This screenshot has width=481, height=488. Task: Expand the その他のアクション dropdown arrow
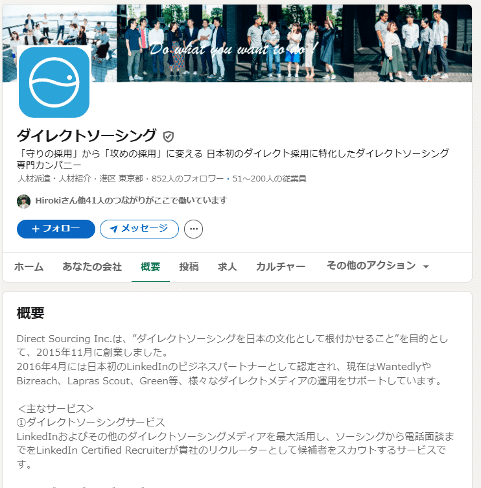tap(426, 266)
